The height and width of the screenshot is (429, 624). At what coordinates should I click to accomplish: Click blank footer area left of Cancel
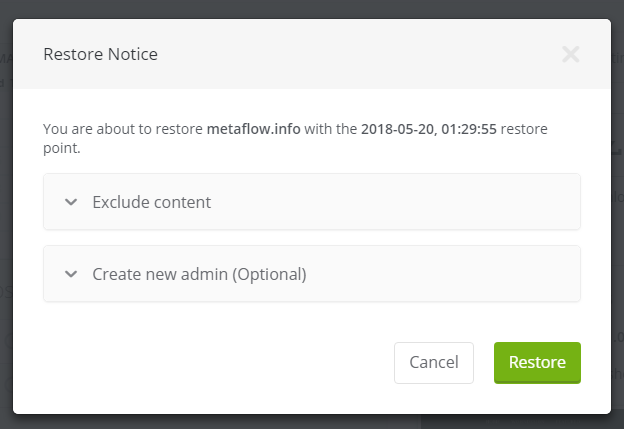click(200, 362)
